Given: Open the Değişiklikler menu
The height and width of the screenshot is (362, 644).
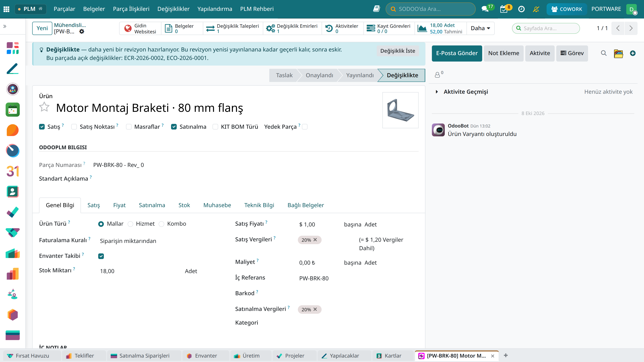Looking at the screenshot, I should (173, 9).
